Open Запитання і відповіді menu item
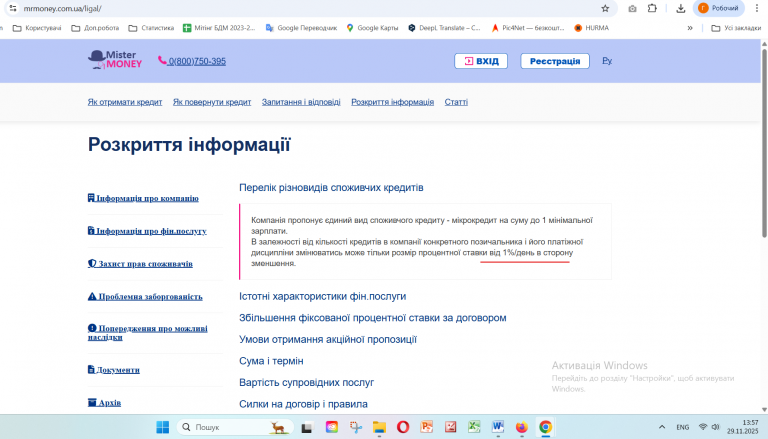 click(x=301, y=102)
